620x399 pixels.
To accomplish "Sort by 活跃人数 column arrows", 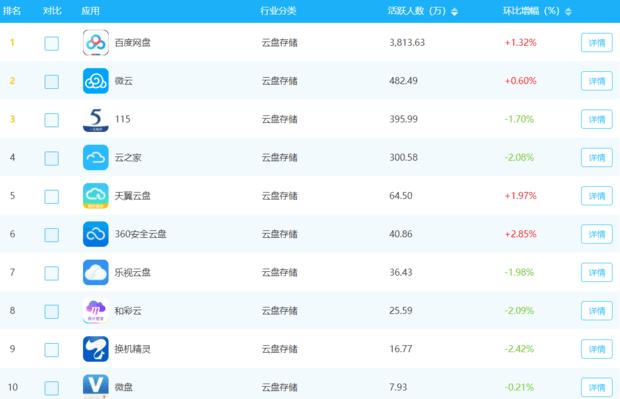I will [454, 12].
